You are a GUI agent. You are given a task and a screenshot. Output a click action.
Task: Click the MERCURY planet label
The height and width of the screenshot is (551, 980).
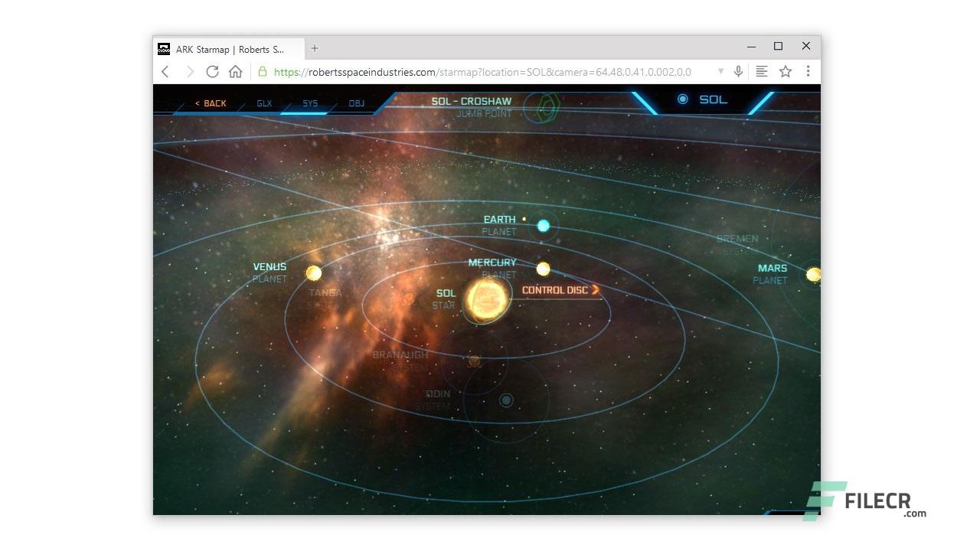point(492,262)
